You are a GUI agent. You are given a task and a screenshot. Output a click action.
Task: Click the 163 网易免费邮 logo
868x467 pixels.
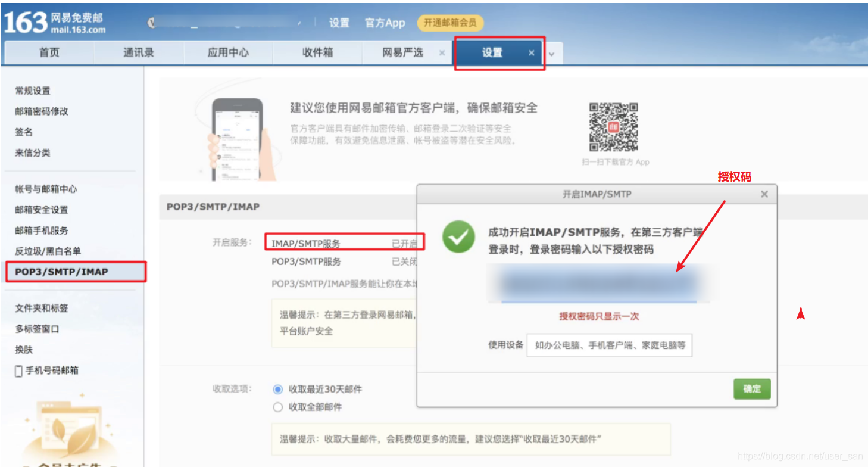point(55,23)
